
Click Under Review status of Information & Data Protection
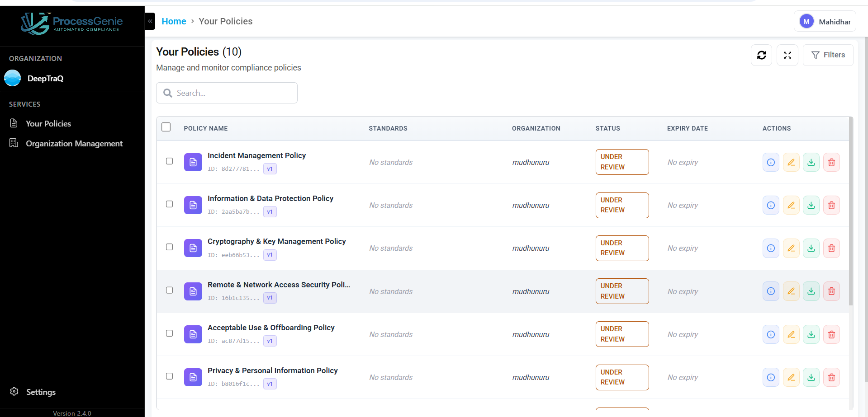pos(622,205)
